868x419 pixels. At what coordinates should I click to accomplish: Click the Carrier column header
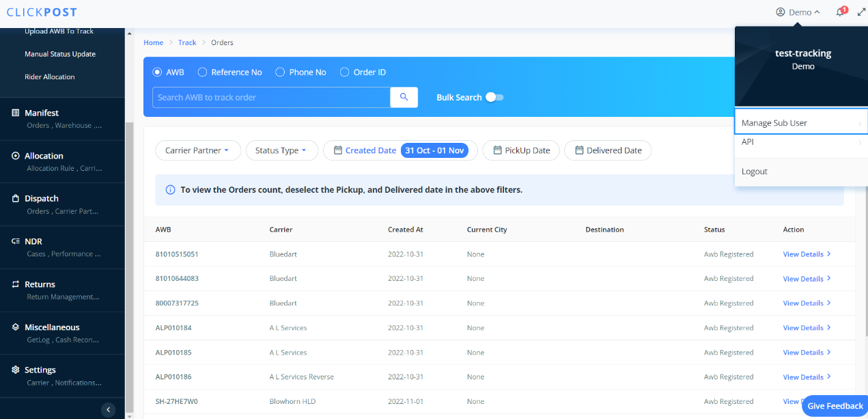click(281, 229)
